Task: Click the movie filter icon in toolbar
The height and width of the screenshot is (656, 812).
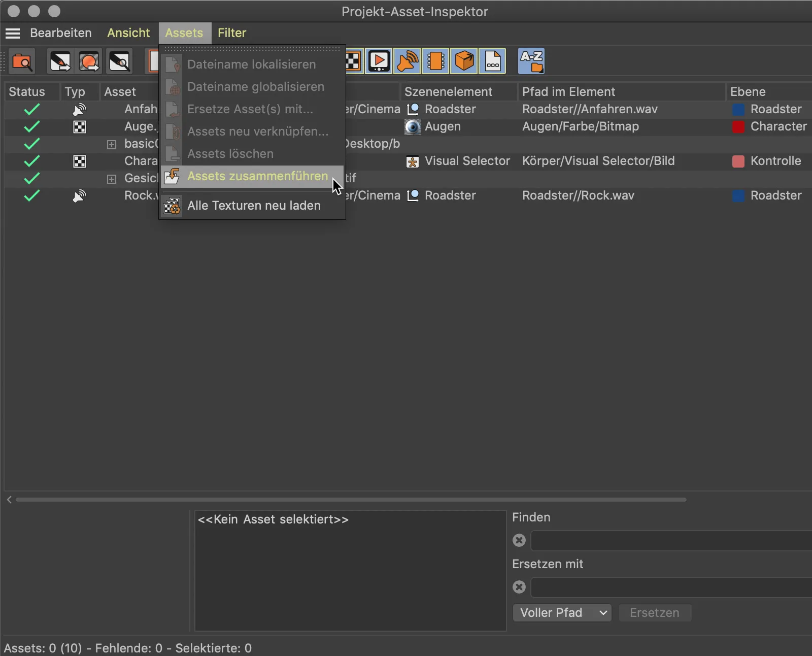Action: click(x=379, y=61)
